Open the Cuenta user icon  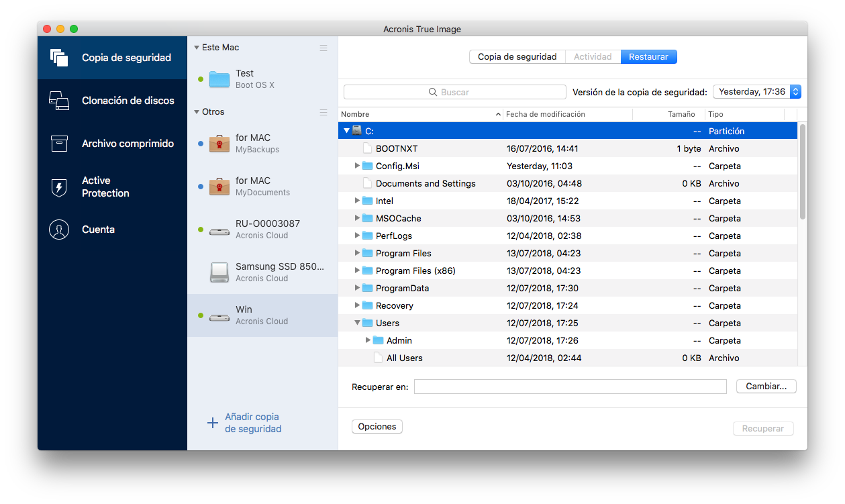[59, 230]
